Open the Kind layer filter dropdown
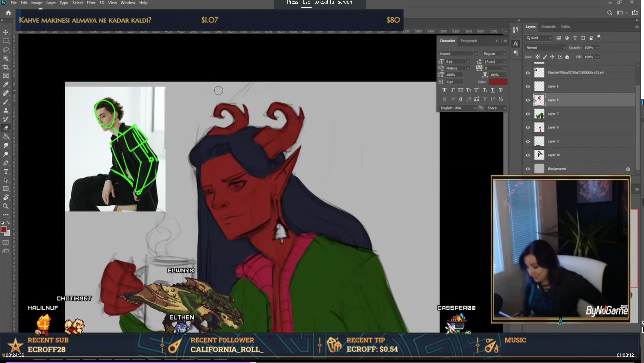The image size is (644, 363). [539, 38]
